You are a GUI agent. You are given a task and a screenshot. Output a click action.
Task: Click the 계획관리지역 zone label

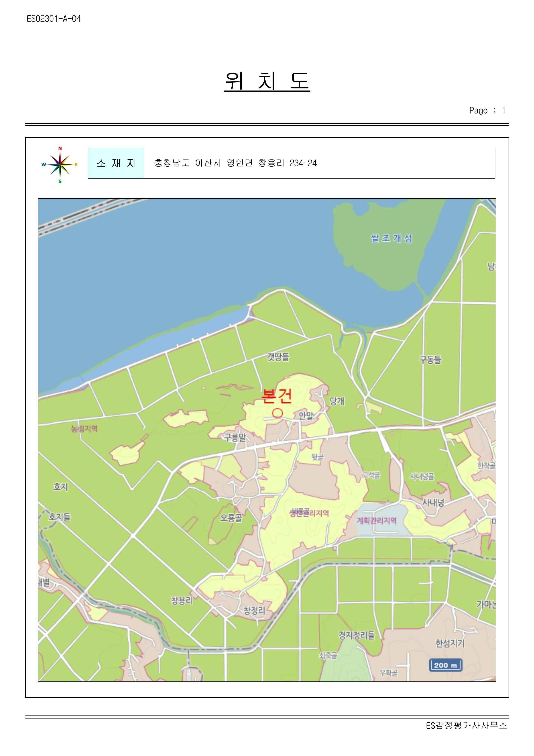click(x=377, y=521)
